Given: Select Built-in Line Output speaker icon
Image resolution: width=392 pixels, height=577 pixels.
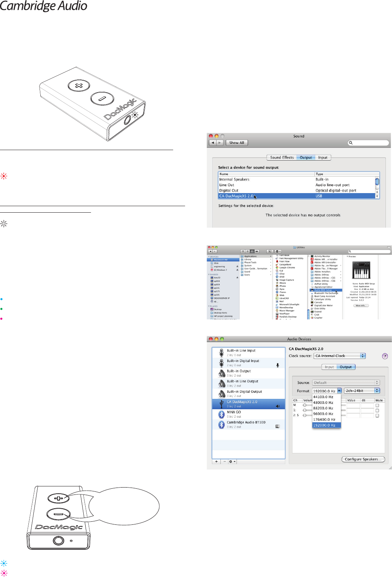Looking at the screenshot, I should pyautogui.click(x=222, y=383).
